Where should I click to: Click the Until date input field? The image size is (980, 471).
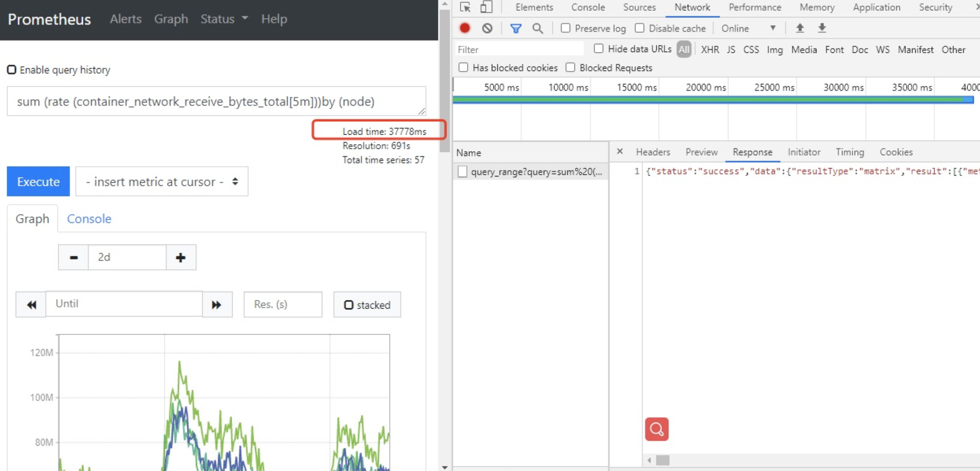(124, 304)
